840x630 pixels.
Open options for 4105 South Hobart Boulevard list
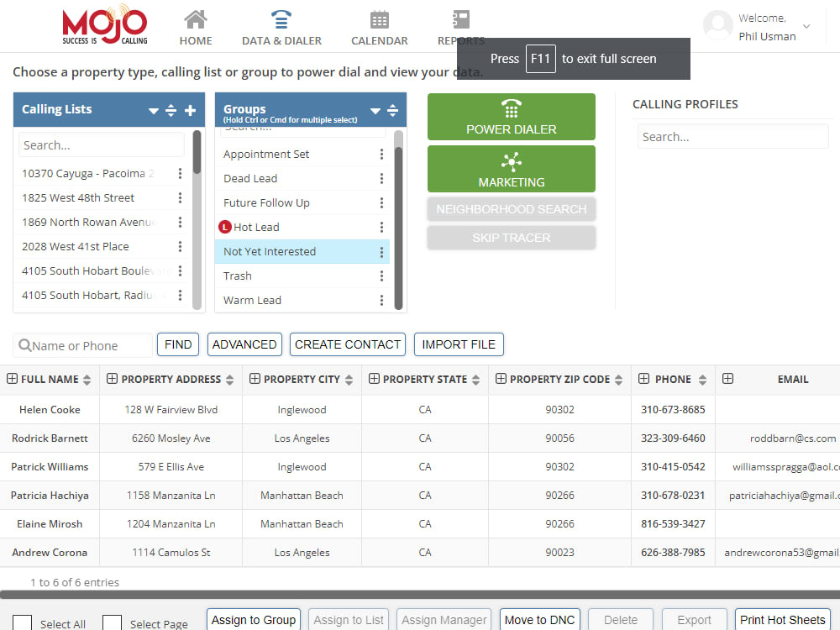pyautogui.click(x=180, y=270)
